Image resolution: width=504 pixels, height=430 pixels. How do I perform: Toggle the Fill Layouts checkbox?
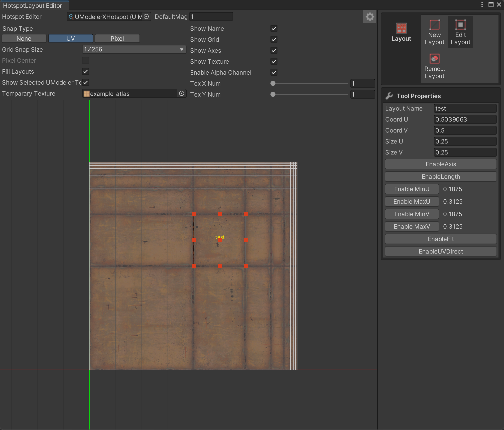86,71
